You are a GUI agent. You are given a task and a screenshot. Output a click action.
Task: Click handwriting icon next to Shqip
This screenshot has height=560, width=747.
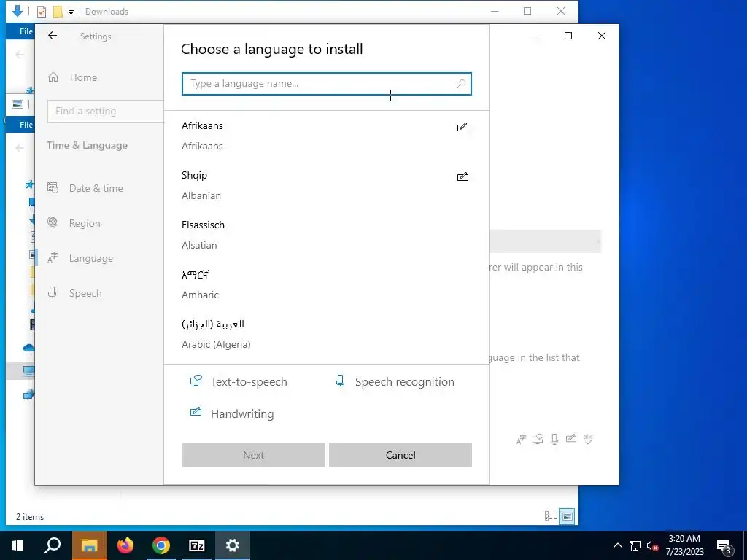[462, 176]
